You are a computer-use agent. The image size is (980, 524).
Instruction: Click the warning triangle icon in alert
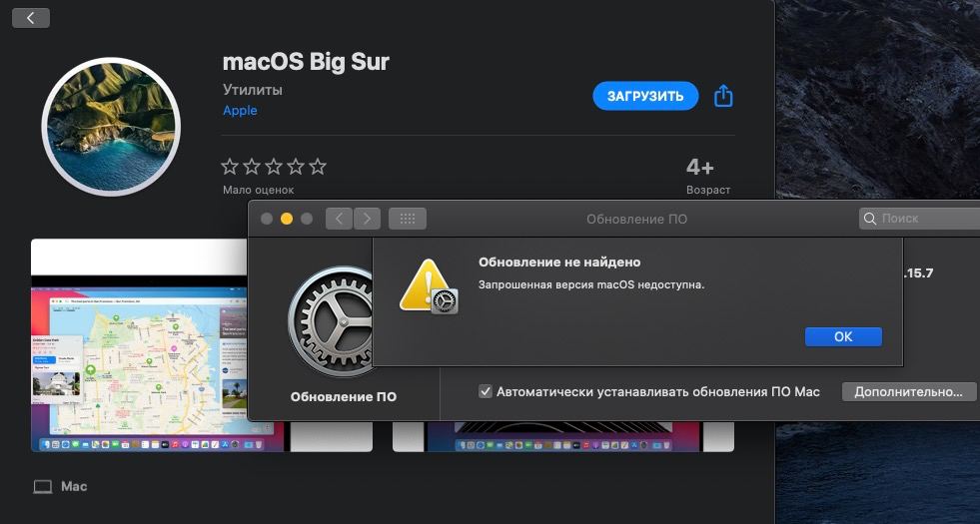[x=428, y=285]
